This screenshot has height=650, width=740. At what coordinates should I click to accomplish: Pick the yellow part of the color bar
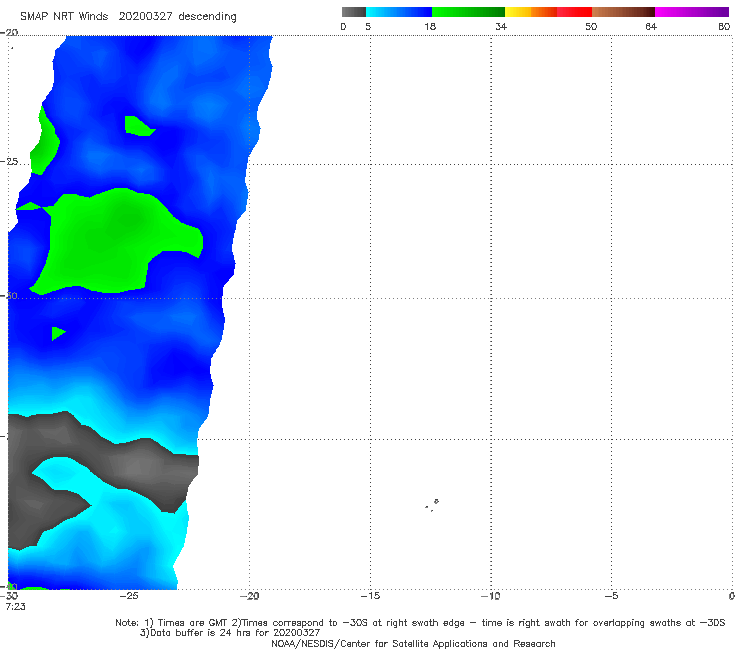coord(518,12)
